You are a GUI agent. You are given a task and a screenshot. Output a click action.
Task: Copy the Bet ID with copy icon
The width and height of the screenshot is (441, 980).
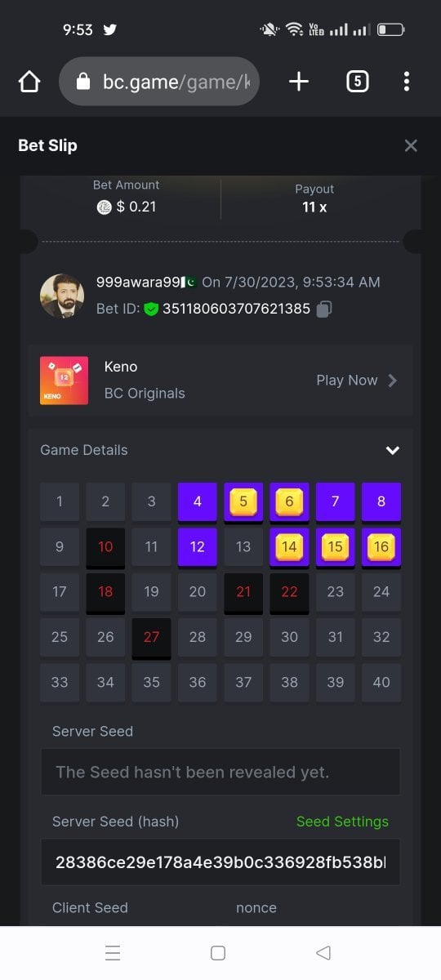pyautogui.click(x=324, y=309)
